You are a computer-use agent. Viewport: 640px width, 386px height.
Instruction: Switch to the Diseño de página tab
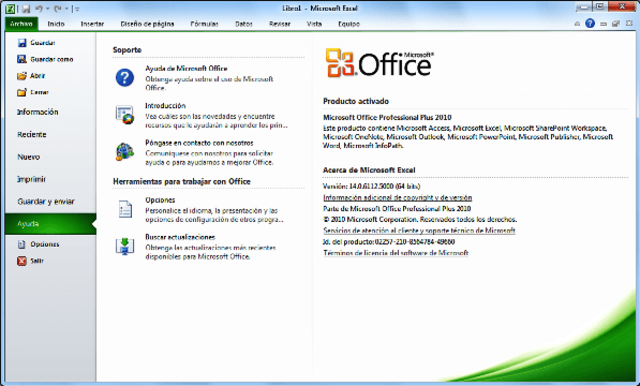click(x=147, y=24)
